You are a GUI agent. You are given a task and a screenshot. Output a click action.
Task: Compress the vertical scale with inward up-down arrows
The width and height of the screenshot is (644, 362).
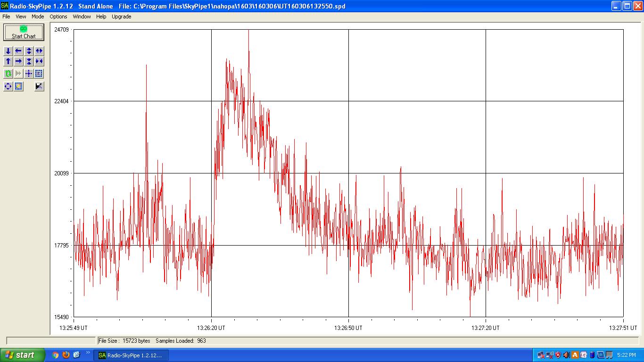pos(29,61)
